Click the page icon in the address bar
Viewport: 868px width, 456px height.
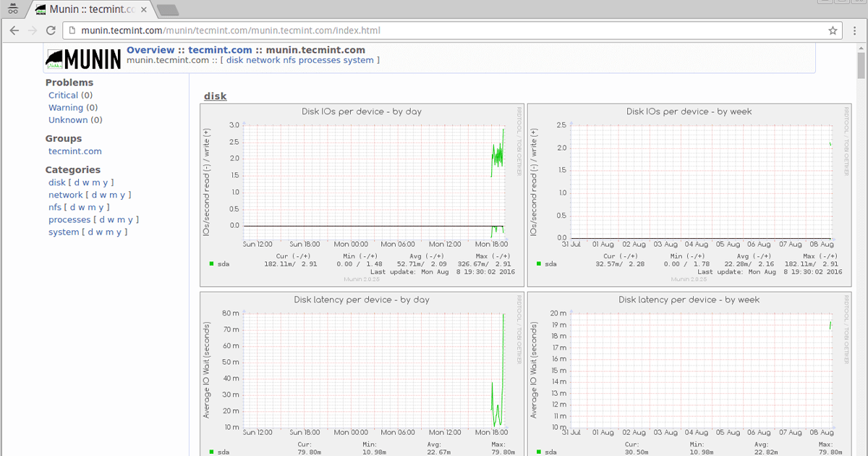pos(70,30)
